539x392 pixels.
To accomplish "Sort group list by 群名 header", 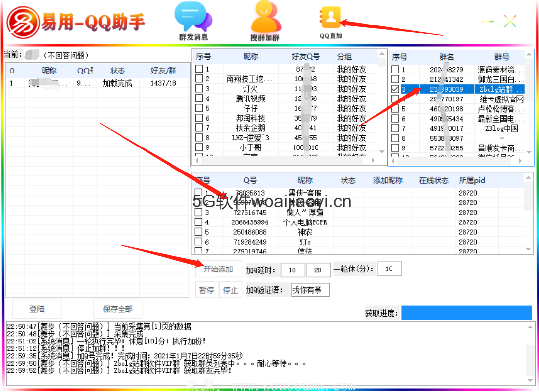I will coord(446,57).
